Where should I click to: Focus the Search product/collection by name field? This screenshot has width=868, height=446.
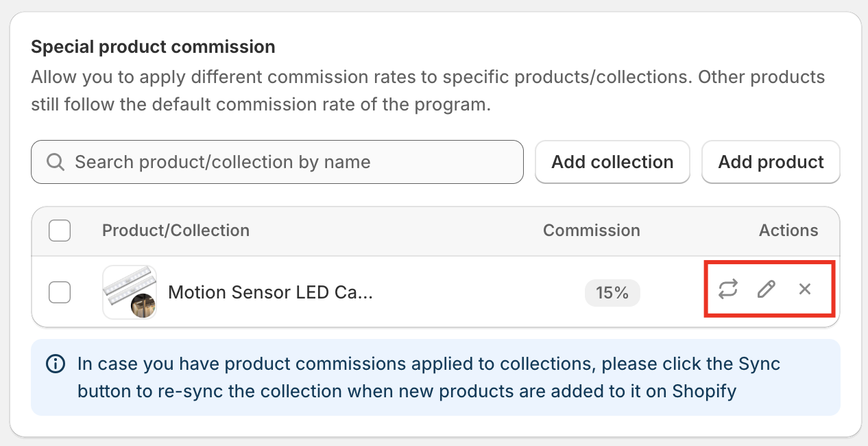(288, 162)
